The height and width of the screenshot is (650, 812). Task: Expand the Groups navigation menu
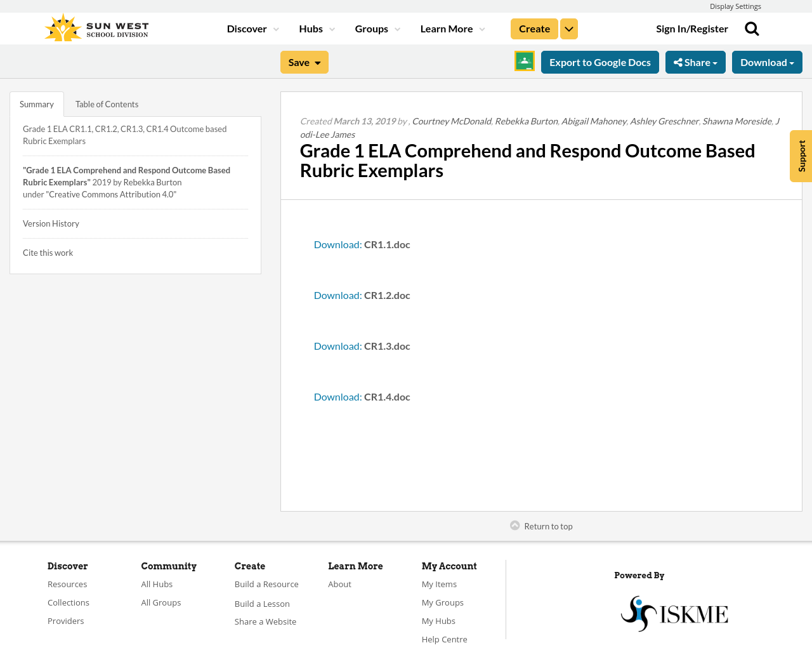[377, 29]
